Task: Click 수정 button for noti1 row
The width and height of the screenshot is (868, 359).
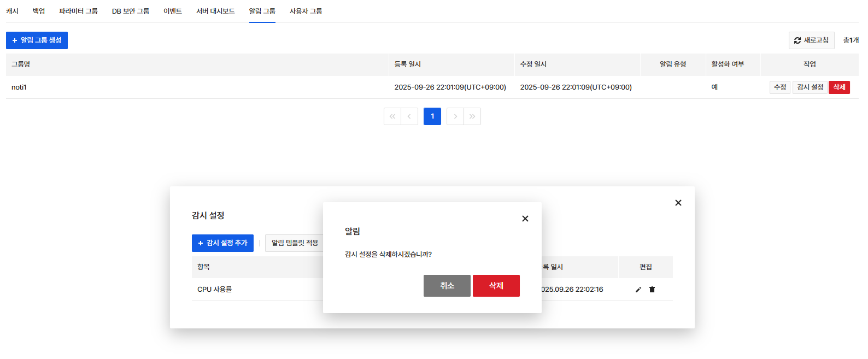Action: (779, 87)
